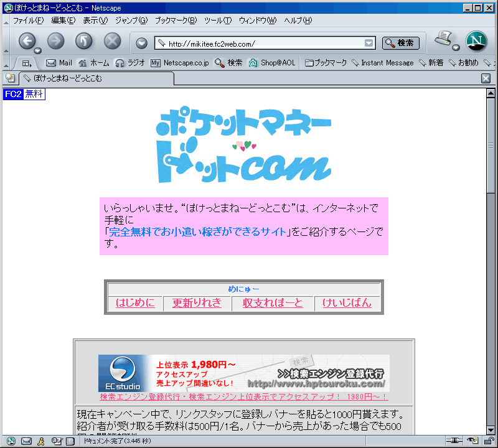Expand the URL bar history dropdown
Screen dimensions: 498x448
(369, 43)
